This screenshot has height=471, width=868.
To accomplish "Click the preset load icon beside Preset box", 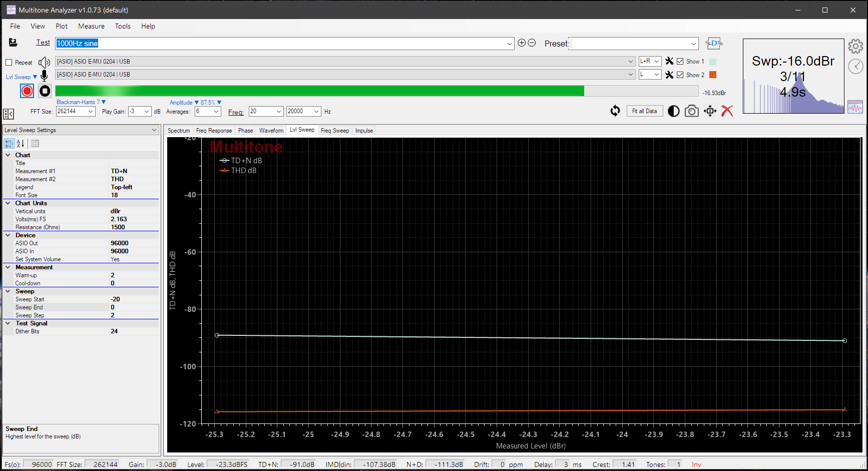I will (714, 44).
